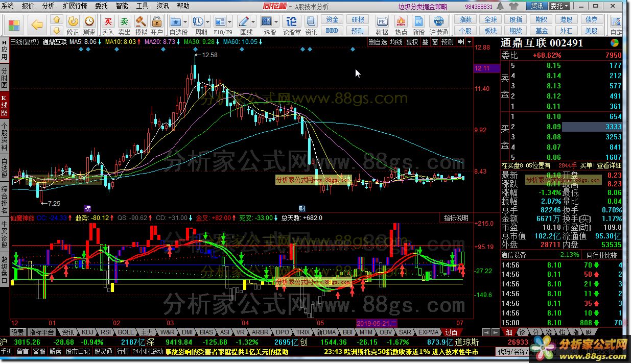Click the BBD button

click(333, 30)
